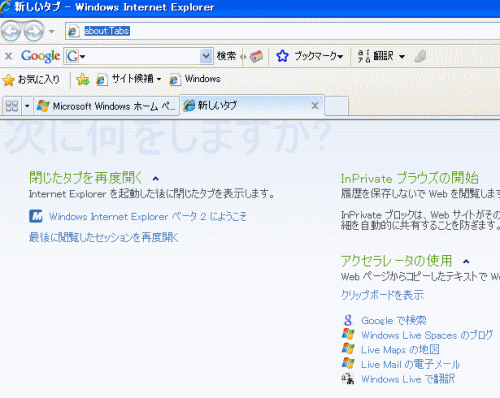
Task: Open the tab list dropdown arrow
Action: tap(27, 106)
